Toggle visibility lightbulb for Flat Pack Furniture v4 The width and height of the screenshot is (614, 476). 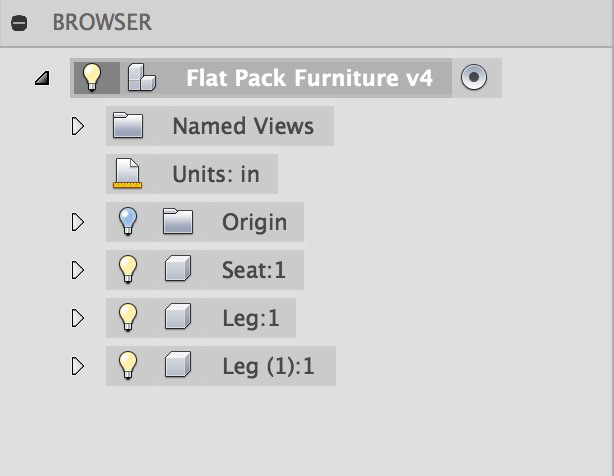(92, 78)
